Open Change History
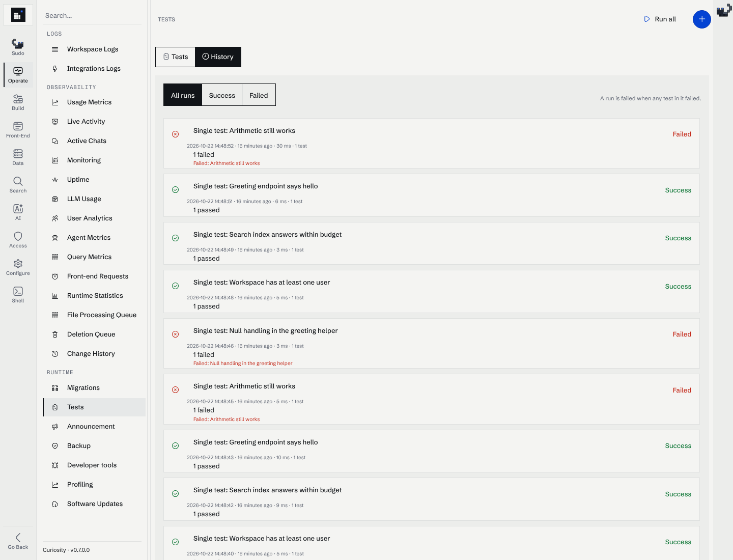 94,354
